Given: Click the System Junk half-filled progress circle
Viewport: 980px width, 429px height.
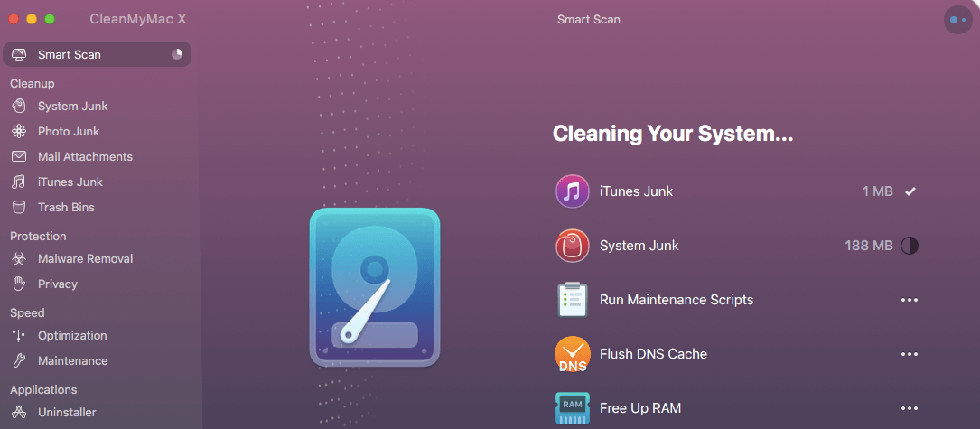Looking at the screenshot, I should (x=910, y=246).
